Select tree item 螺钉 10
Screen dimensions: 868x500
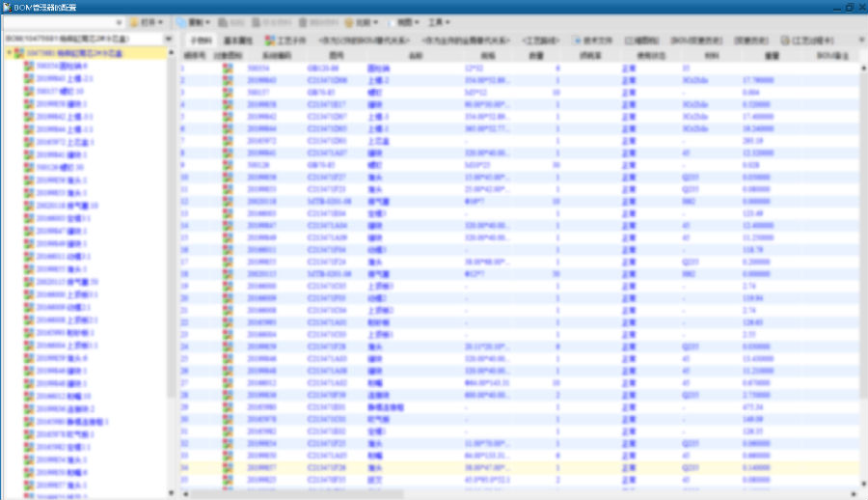[60, 92]
